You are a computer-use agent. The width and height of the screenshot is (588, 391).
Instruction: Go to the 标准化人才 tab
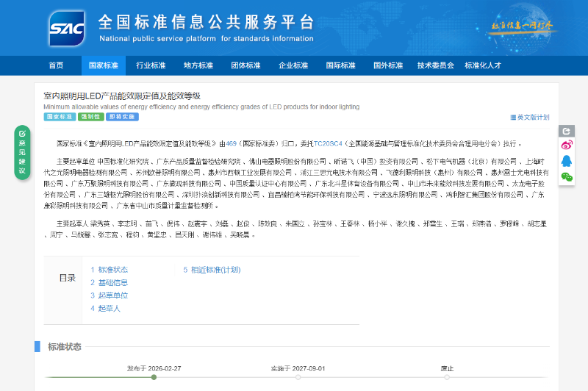coord(483,65)
